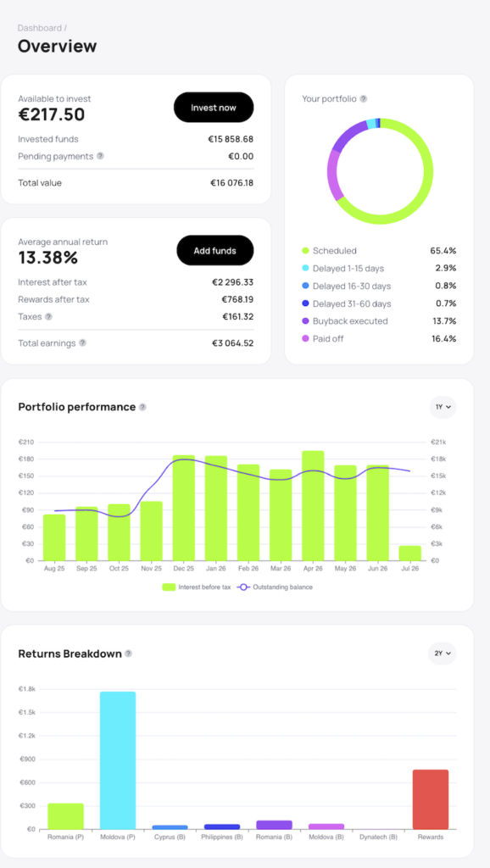Click Interest after tax value €2 296.33
This screenshot has height=868, width=490.
pos(232,282)
